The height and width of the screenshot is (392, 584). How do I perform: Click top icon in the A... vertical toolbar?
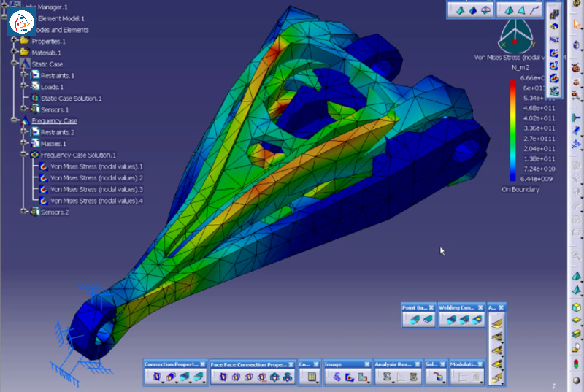click(x=497, y=323)
